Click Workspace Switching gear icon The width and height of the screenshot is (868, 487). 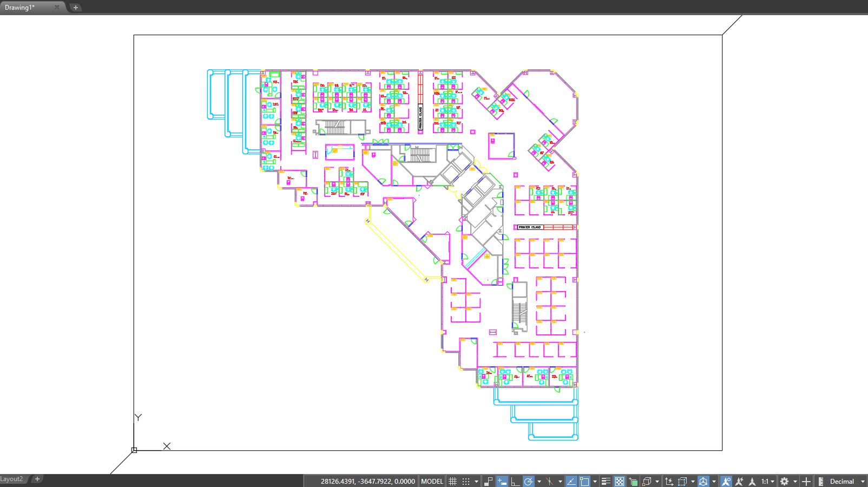[x=784, y=481]
